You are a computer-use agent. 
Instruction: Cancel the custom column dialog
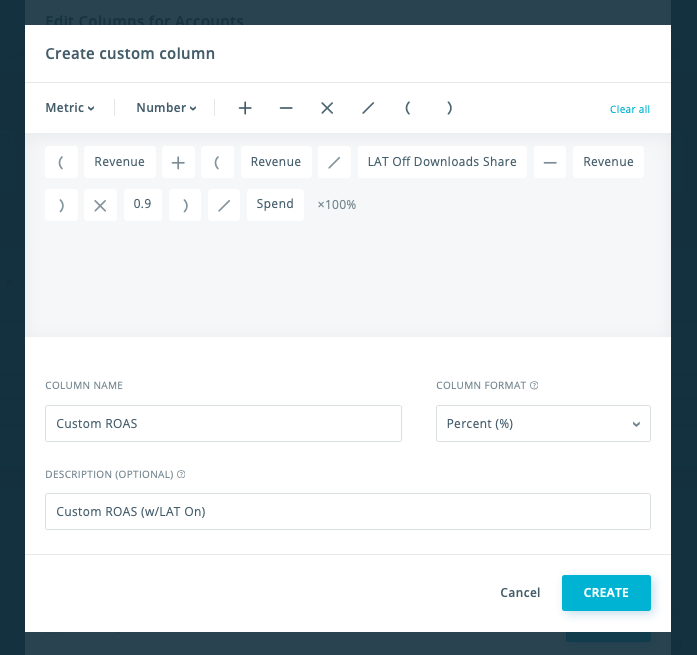(520, 593)
